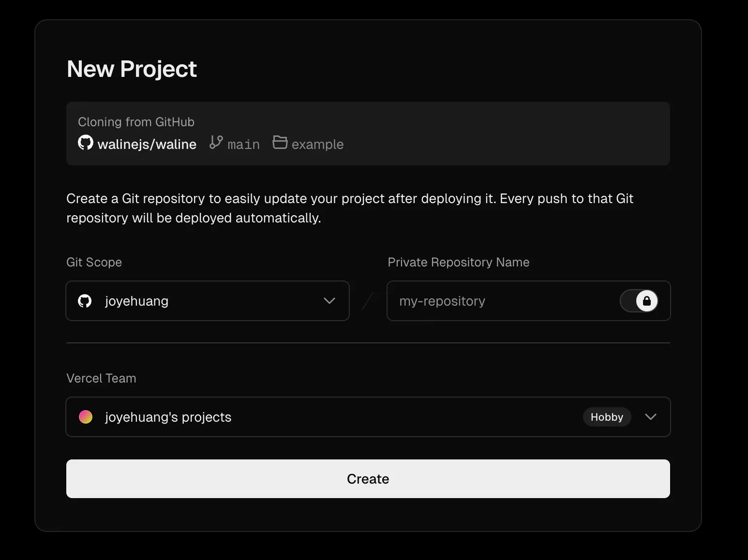Click the Vercel Team label
Screen dimensions: 748x560
pos(101,378)
